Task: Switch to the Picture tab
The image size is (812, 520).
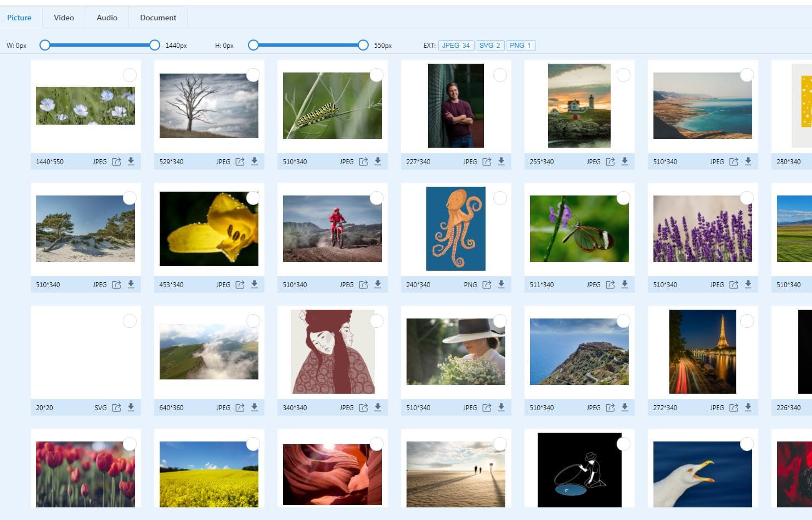Action: pos(19,18)
